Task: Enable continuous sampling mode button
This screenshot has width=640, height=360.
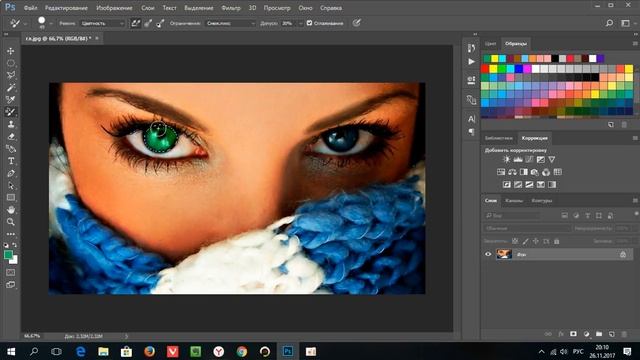Action: click(x=136, y=23)
